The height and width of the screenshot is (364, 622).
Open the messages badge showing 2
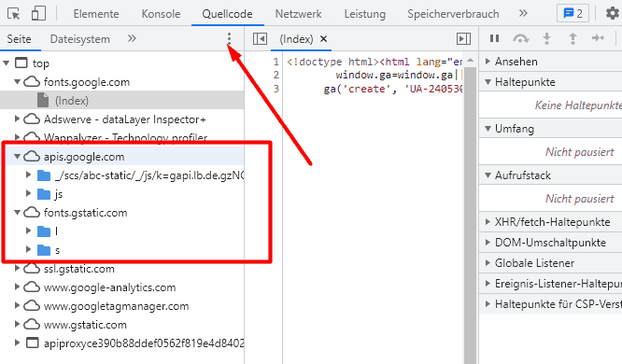coord(573,13)
